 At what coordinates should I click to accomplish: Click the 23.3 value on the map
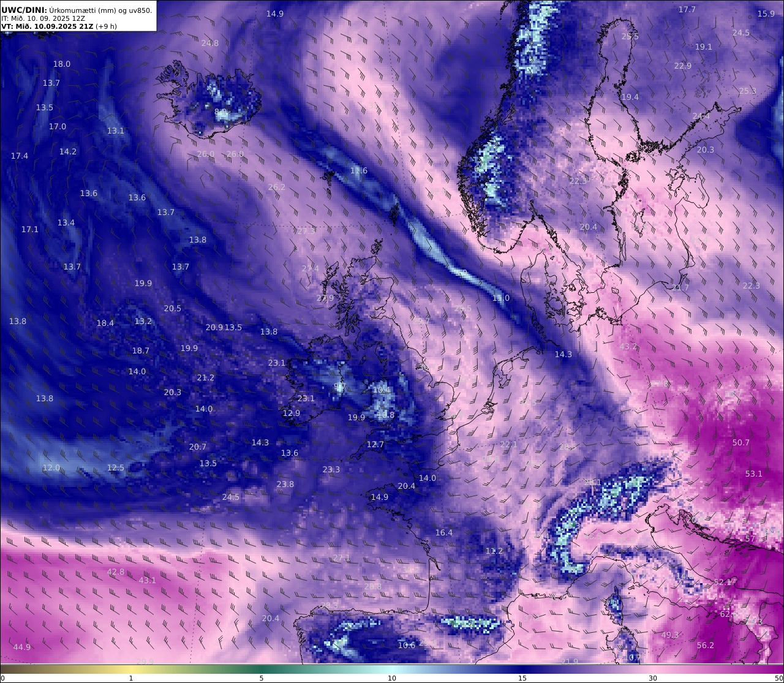pos(331,470)
